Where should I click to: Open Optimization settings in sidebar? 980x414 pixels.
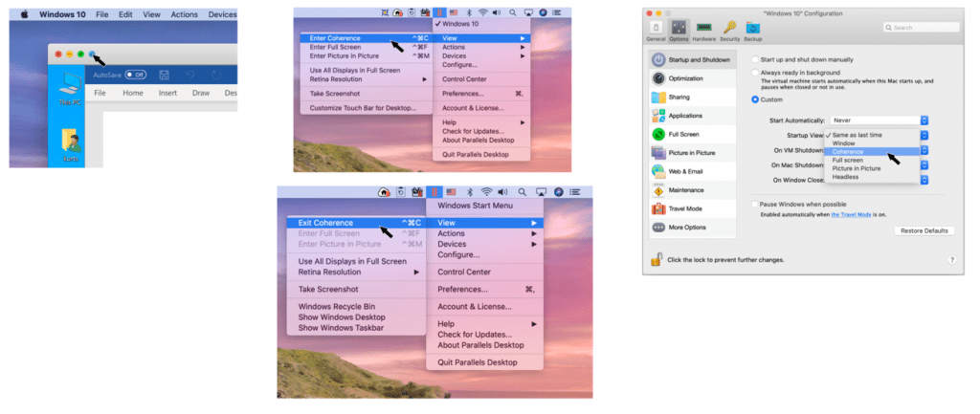(x=692, y=78)
